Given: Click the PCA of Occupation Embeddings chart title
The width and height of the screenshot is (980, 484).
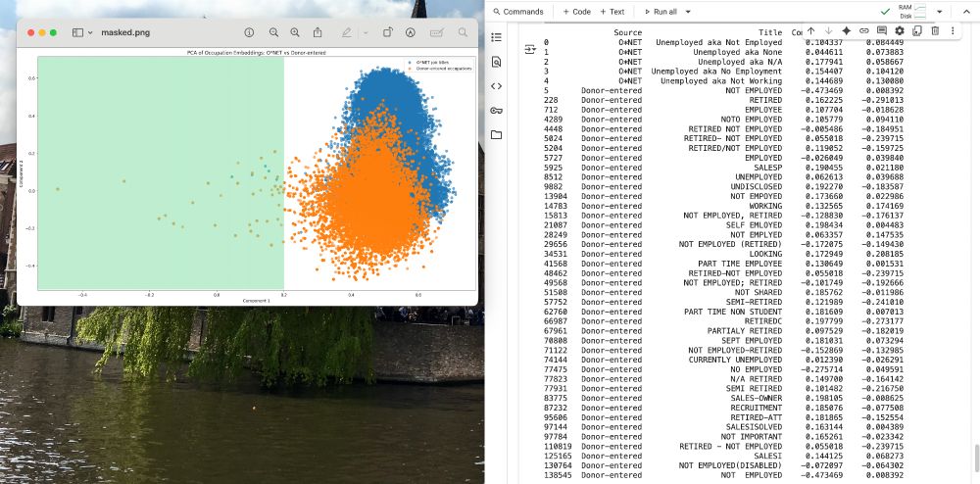Looking at the screenshot, I should pos(257,53).
